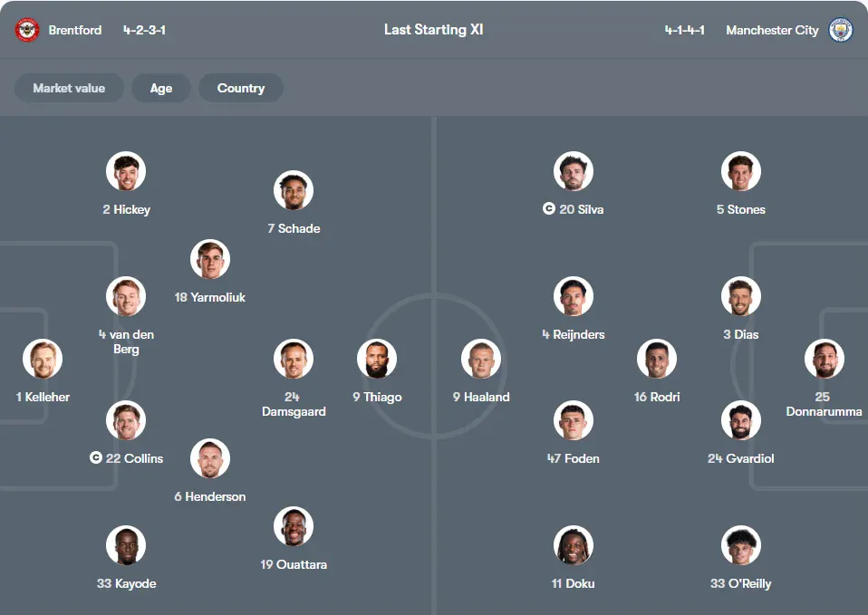The image size is (868, 615).
Task: Click the 6 Henderson name label
Action: pos(209,496)
